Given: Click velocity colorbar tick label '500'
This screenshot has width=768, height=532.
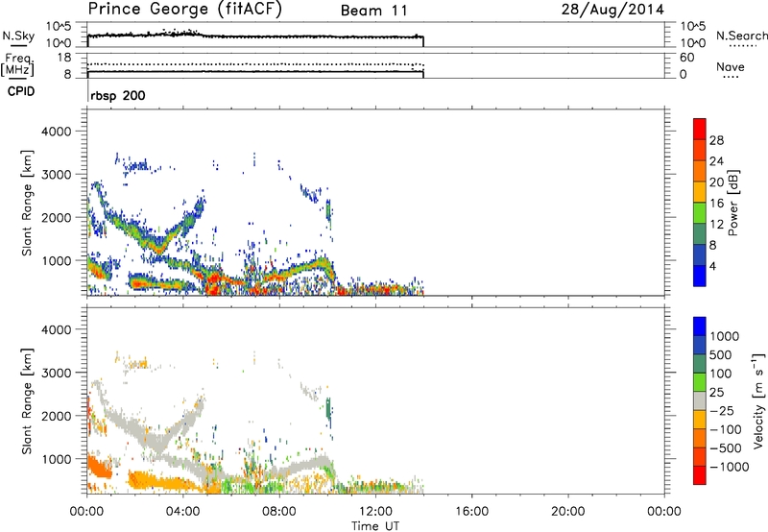Looking at the screenshot, I should (x=720, y=354).
